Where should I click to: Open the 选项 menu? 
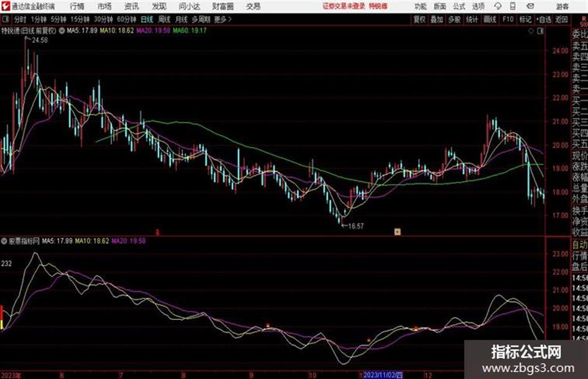point(478,6)
